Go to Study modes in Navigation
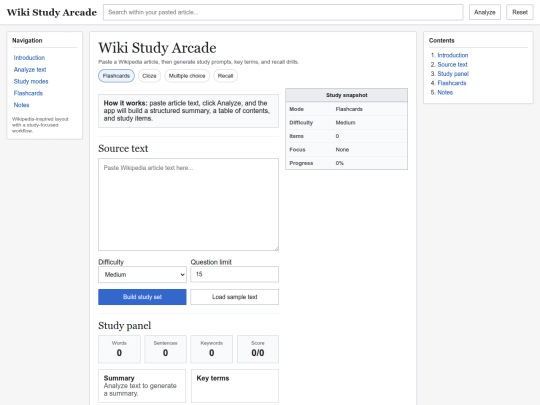This screenshot has height=405, width=540. coord(31,81)
